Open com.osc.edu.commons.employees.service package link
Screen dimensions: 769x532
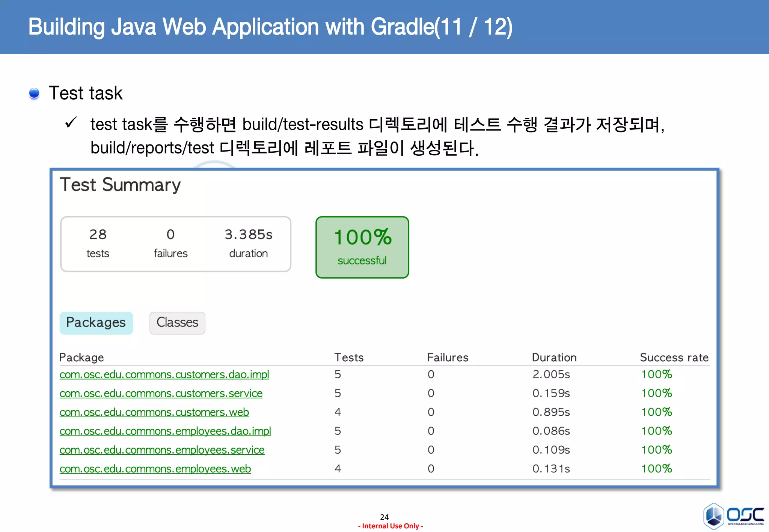[x=162, y=450]
